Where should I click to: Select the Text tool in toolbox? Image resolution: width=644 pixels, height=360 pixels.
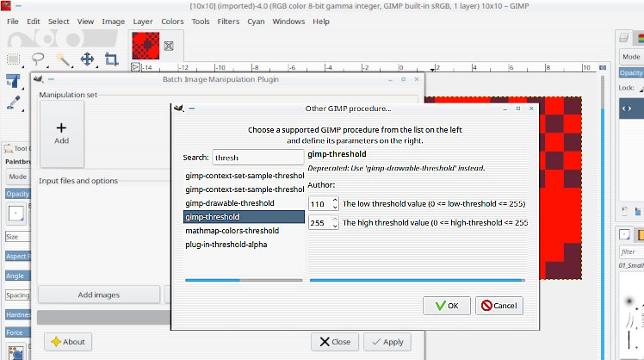[13, 81]
